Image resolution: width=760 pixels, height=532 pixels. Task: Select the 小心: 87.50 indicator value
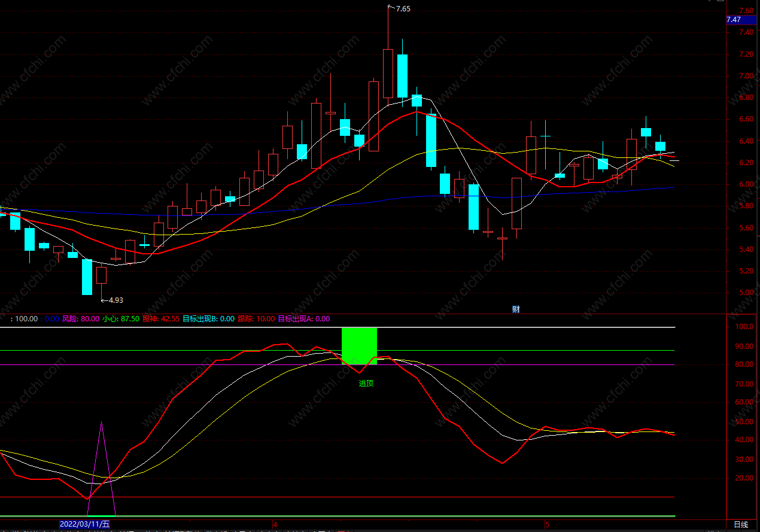click(121, 319)
